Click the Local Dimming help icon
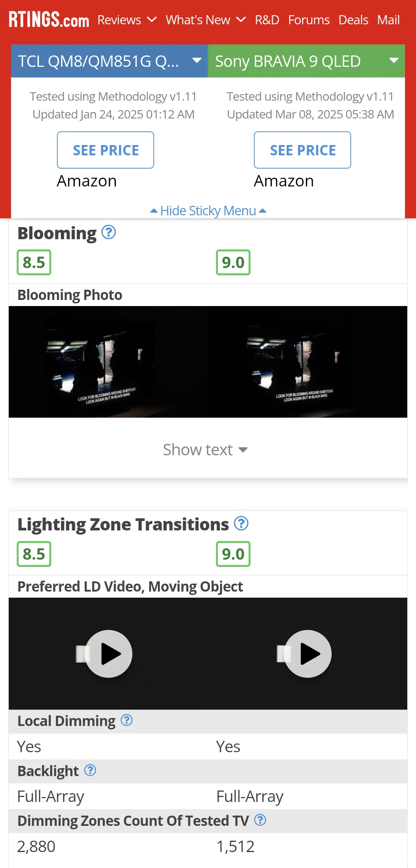The height and width of the screenshot is (868, 416). tap(126, 720)
